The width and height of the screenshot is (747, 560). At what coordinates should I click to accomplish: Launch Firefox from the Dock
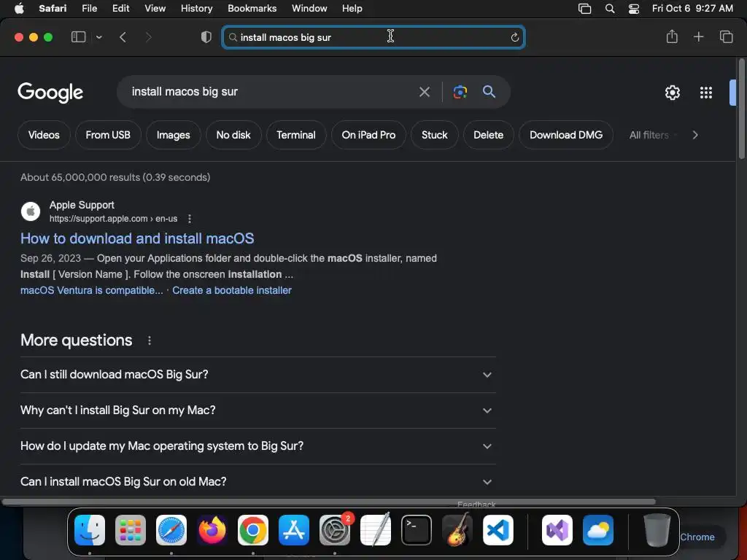212,530
